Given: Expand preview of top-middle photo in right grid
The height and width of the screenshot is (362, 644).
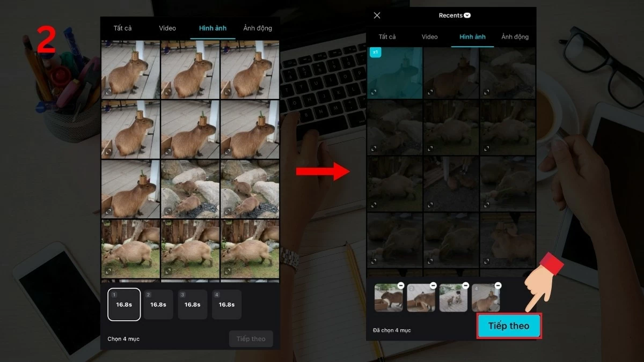Looking at the screenshot, I should 430,92.
